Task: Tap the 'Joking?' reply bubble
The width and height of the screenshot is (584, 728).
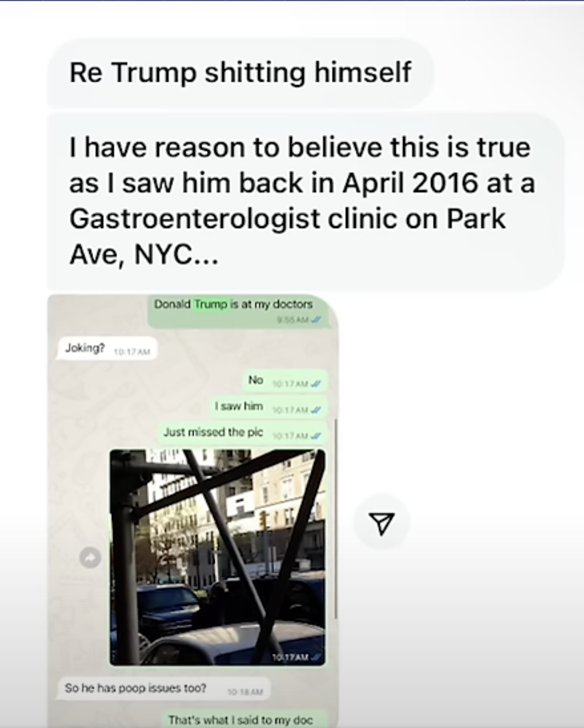Action: (107, 349)
